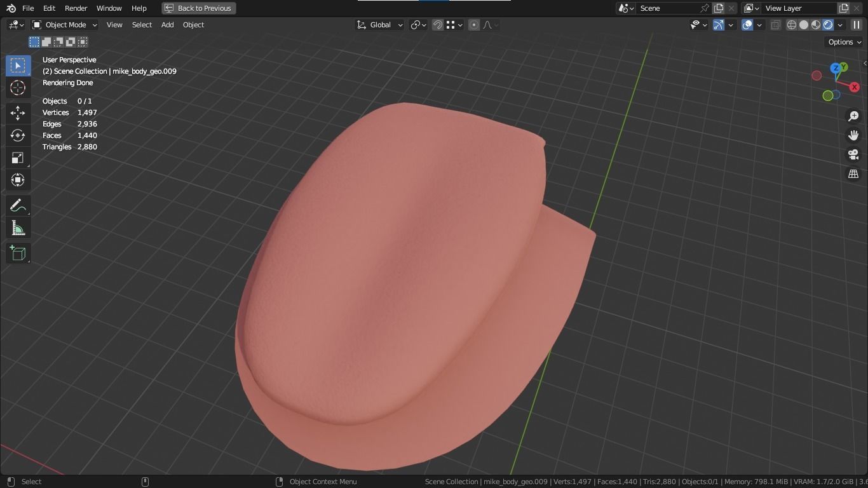Switch to wireframe viewport shading

point(792,25)
